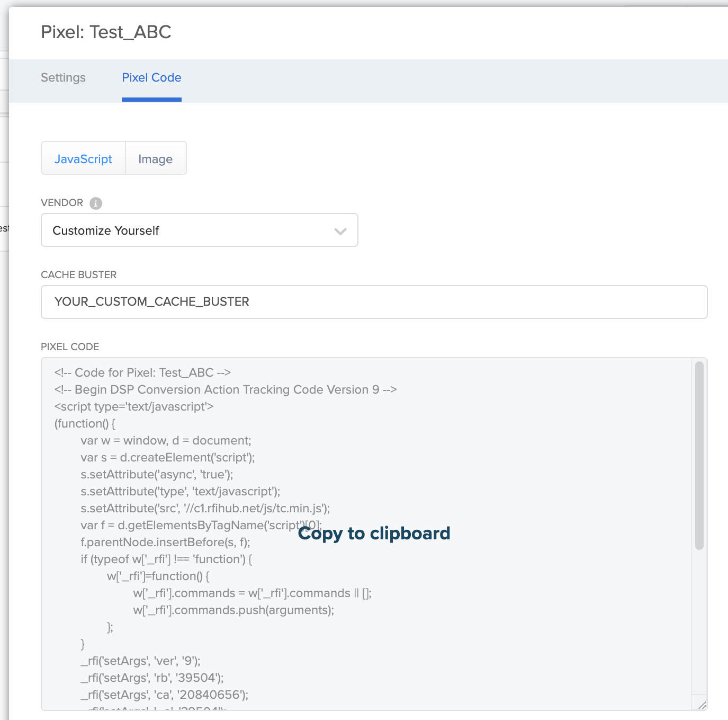Viewport: 728px width, 720px height.
Task: Click the code line containing c1.rfihub.net
Action: [205, 509]
